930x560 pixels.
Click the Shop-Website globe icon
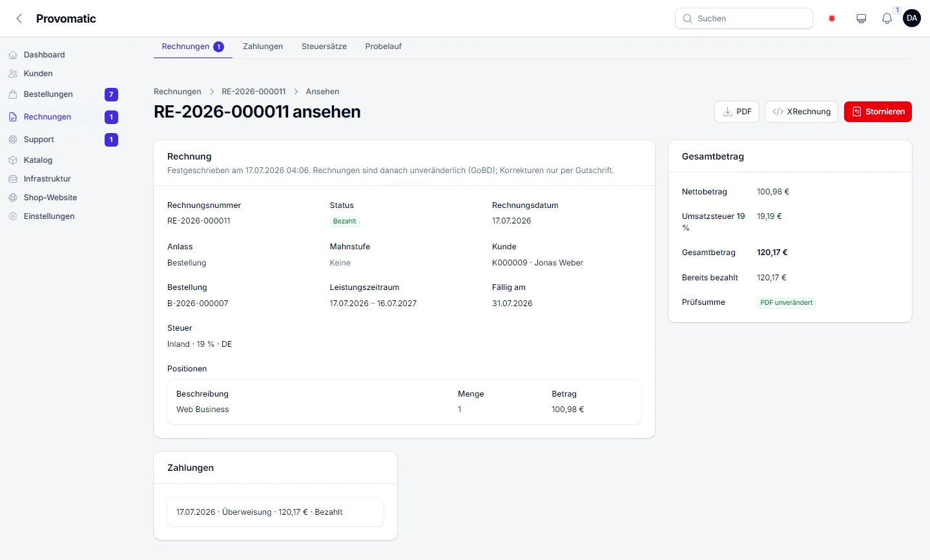pyautogui.click(x=13, y=198)
